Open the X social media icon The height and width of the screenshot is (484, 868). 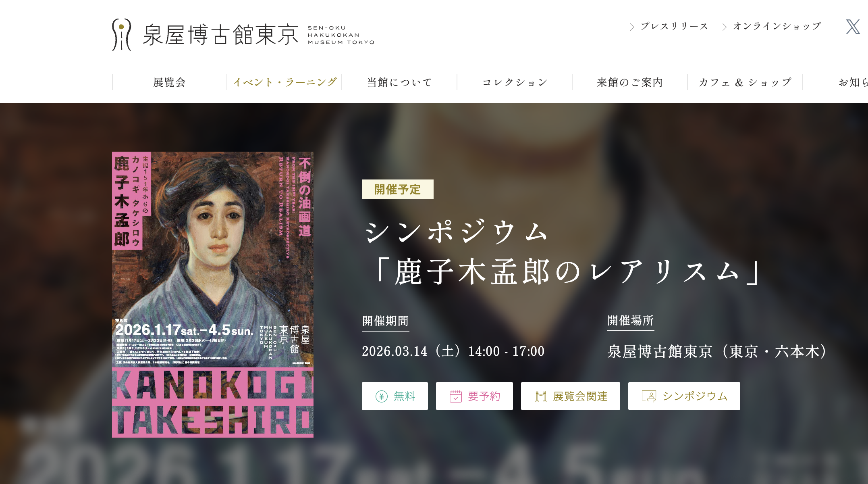[x=853, y=27]
